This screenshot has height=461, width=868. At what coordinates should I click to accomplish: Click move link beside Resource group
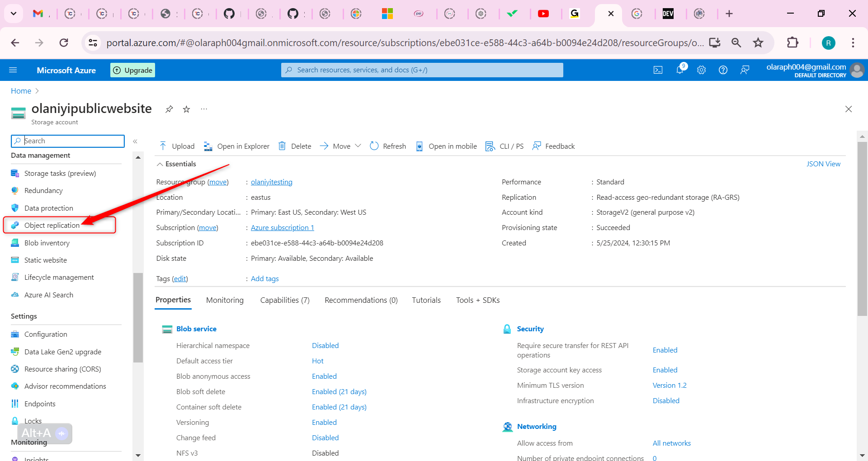coord(218,182)
